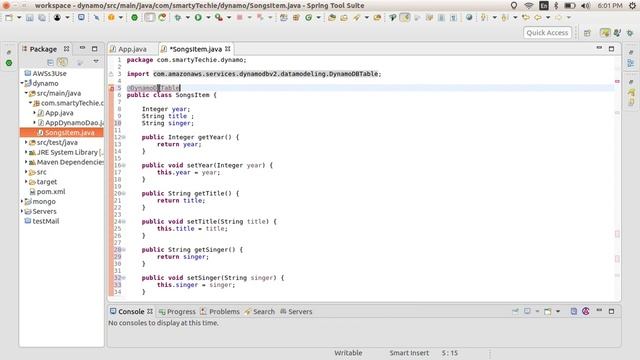This screenshot has height=360, width=640.
Task: Click the Save toolbar icon
Action: [30, 18]
